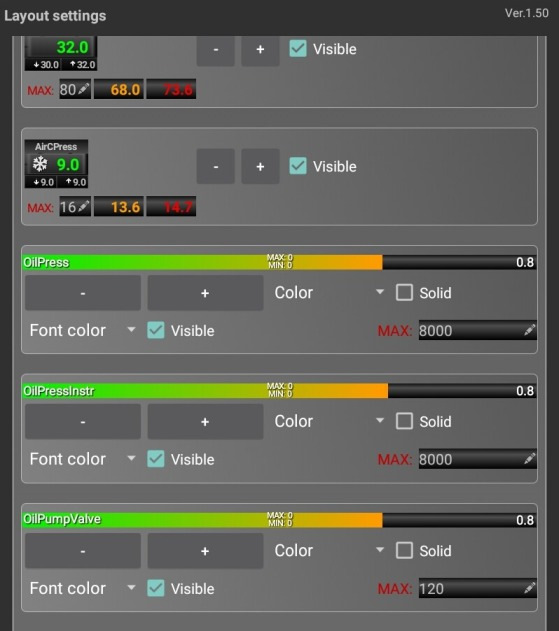
Task: Click the 32.0 gauge preview tile
Action: coord(61,53)
